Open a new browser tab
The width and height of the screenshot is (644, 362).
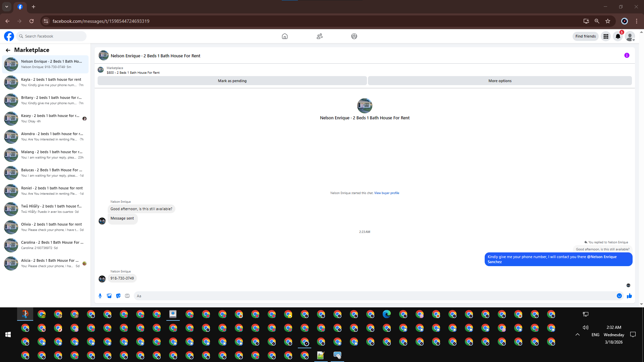(34, 7)
